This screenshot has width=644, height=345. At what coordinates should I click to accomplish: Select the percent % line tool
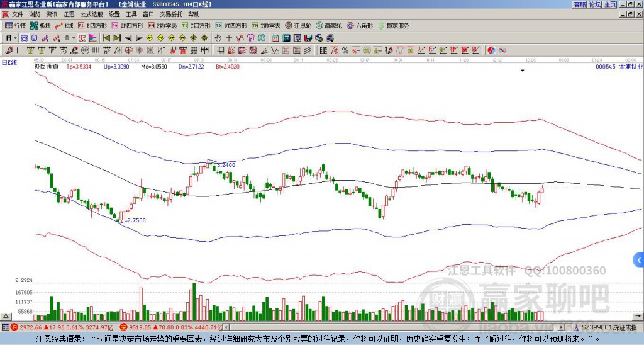pos(345,50)
